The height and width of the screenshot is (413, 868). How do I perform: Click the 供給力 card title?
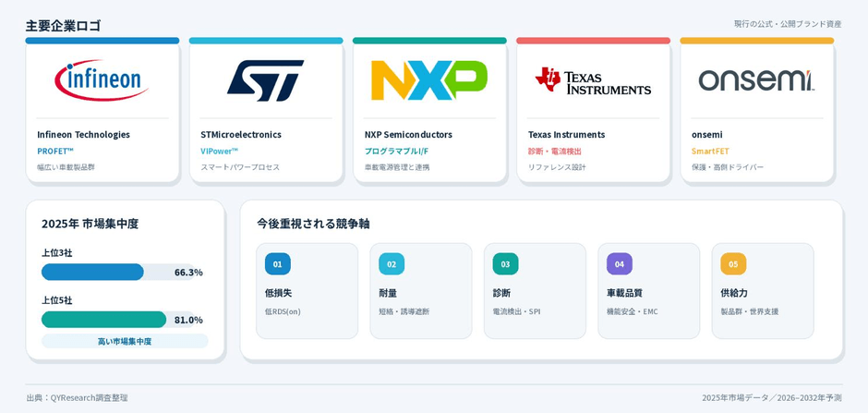[x=735, y=293]
